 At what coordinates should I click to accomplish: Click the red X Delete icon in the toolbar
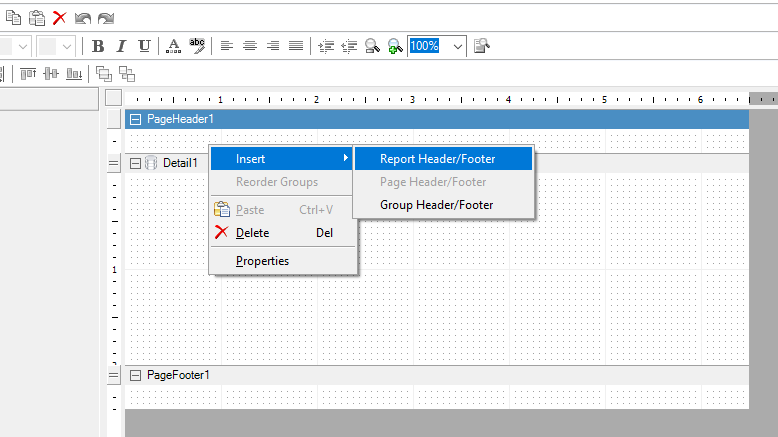[60, 18]
